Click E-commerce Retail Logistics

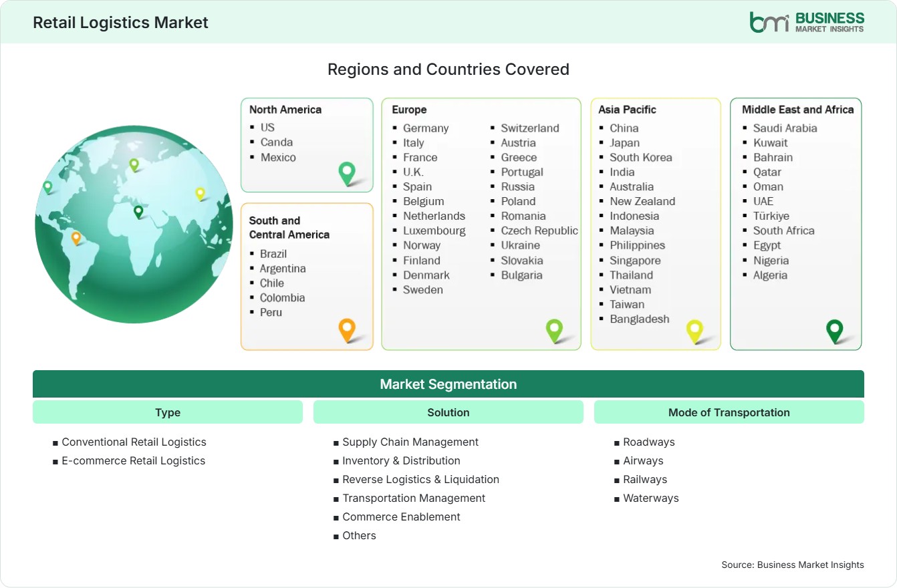click(x=134, y=460)
